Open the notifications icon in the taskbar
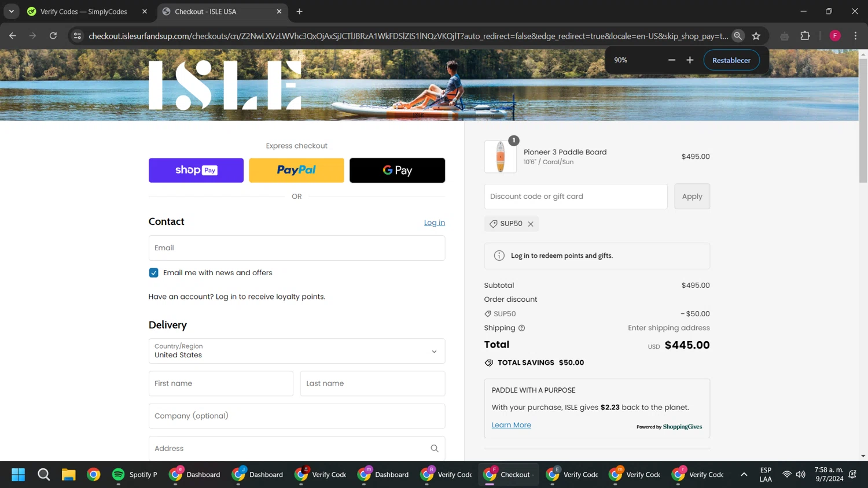This screenshot has height=488, width=868. [853, 475]
